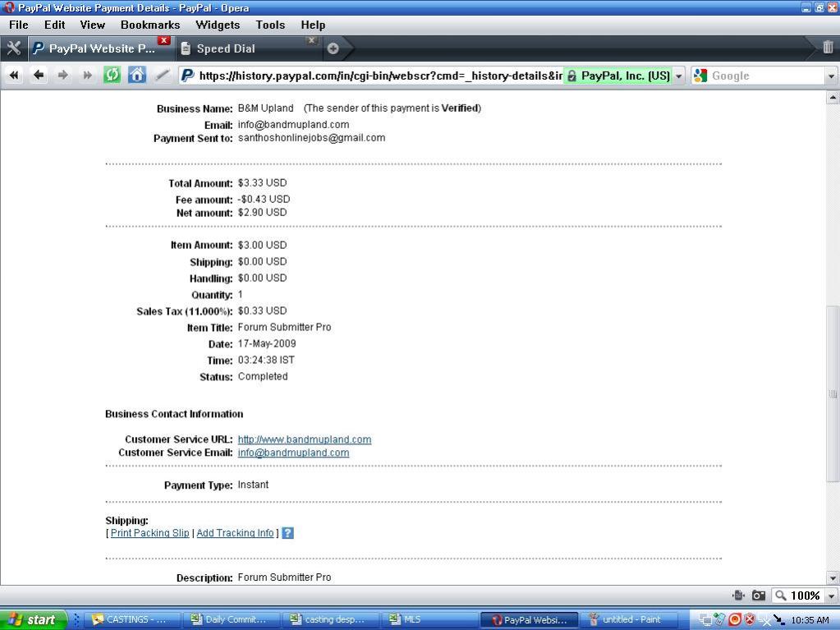Open a new tab with the plus icon
The width and height of the screenshot is (840, 630).
tap(333, 48)
